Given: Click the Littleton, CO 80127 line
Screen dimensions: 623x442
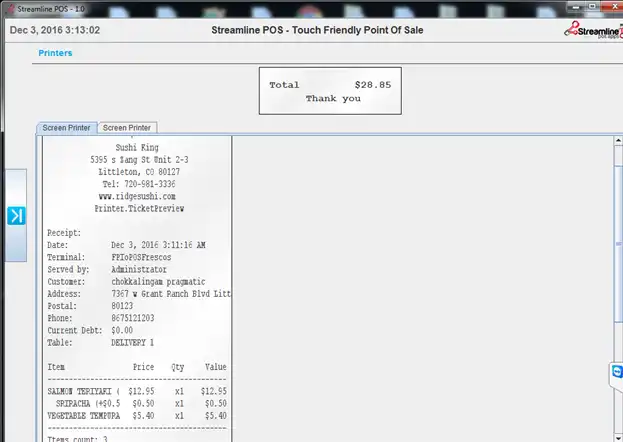Looking at the screenshot, I should click(139, 172).
